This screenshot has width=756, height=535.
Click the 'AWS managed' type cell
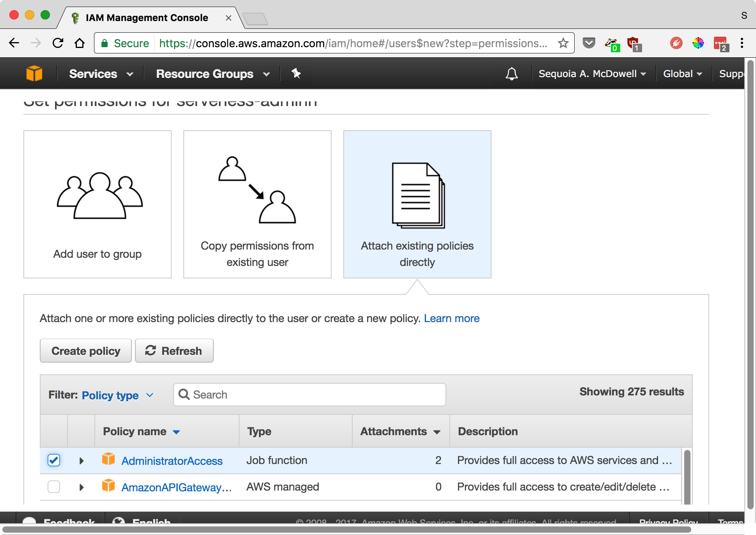point(283,487)
